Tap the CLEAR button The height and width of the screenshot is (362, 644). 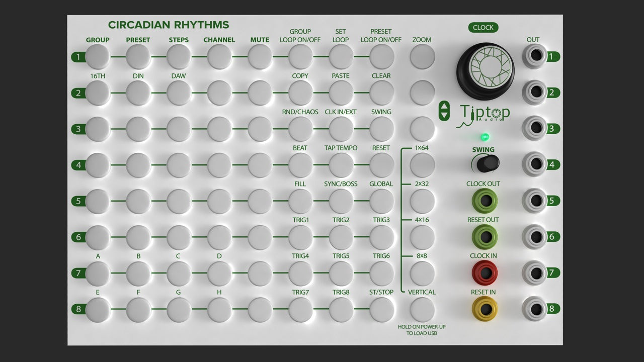381,93
